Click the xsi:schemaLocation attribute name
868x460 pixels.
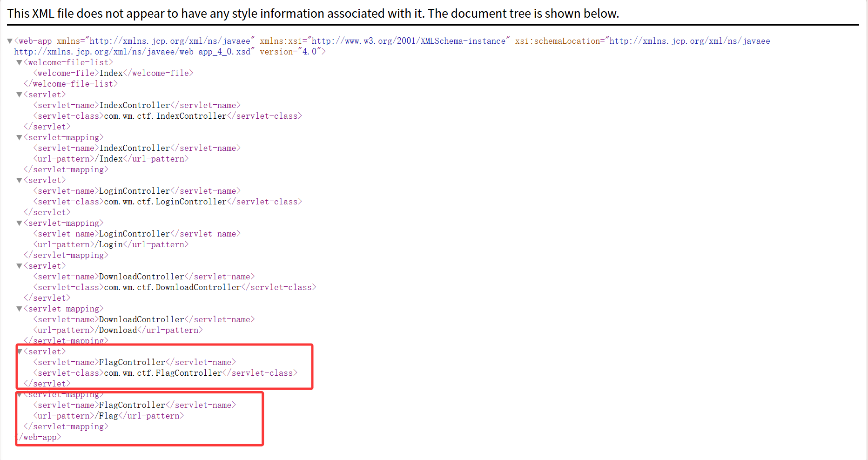(x=558, y=41)
